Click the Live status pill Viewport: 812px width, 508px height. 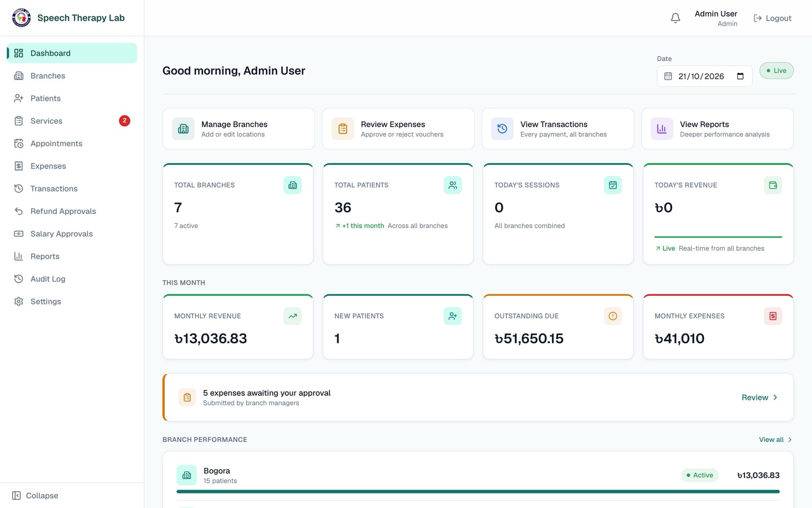tap(776, 71)
